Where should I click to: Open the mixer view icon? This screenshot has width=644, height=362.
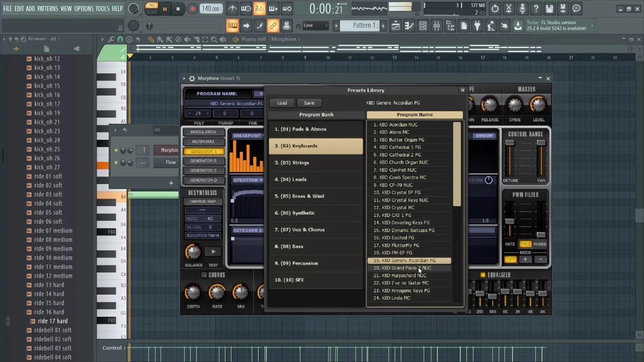click(x=437, y=26)
